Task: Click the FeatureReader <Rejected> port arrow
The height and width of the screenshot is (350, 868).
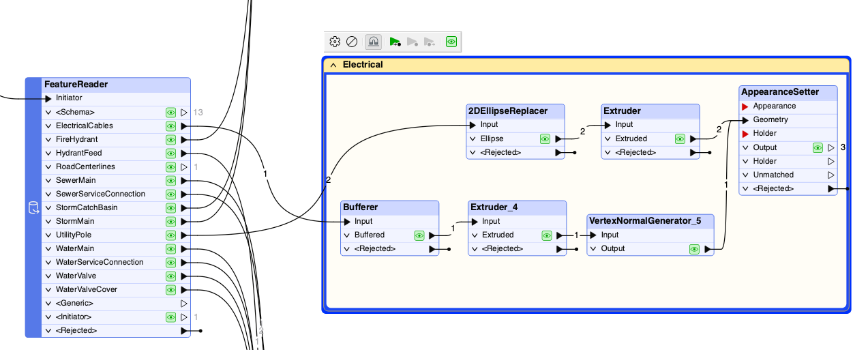Action: click(x=185, y=331)
